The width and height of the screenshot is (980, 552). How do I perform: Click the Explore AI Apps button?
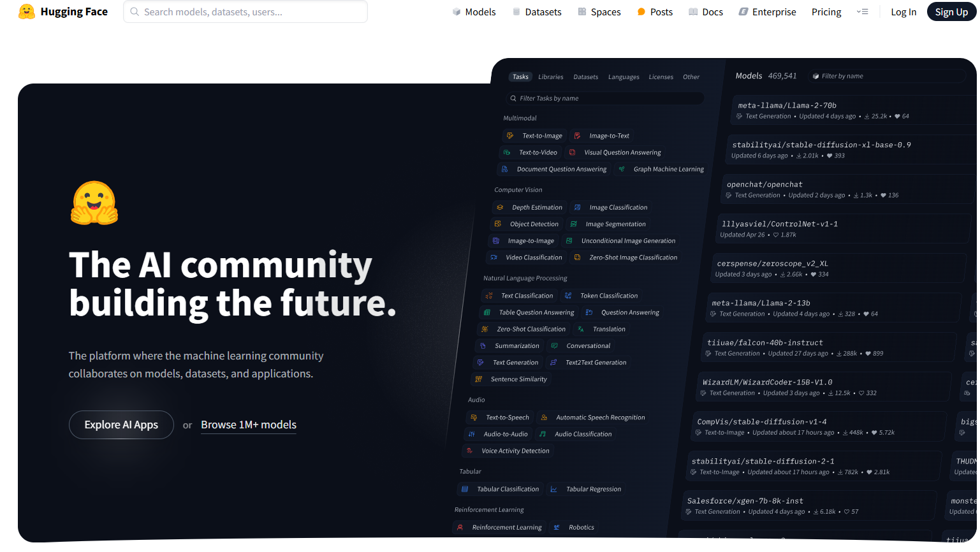coord(121,425)
